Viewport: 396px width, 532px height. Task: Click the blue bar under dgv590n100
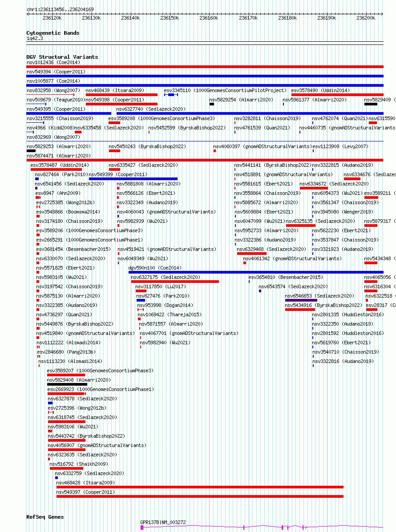pyautogui.click(x=256, y=272)
